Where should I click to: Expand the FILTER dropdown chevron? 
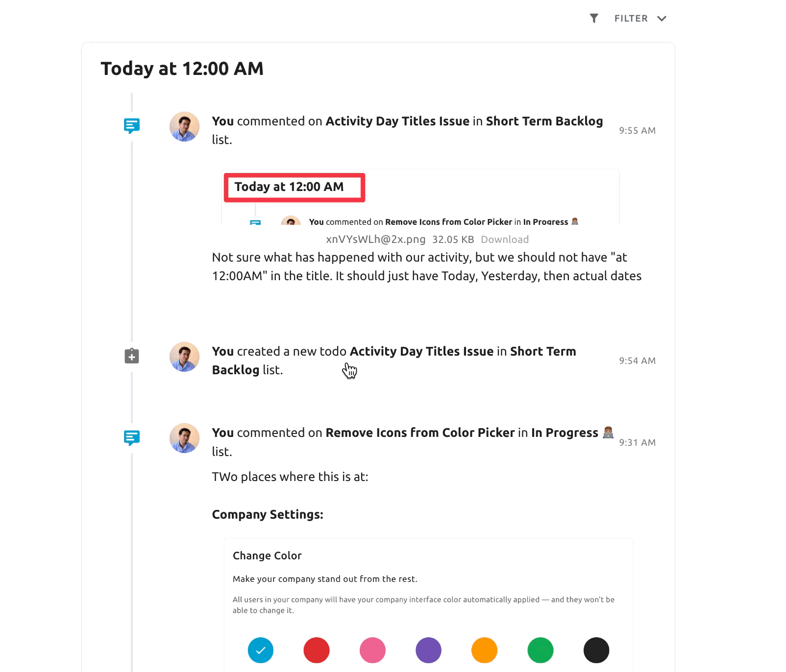point(662,19)
